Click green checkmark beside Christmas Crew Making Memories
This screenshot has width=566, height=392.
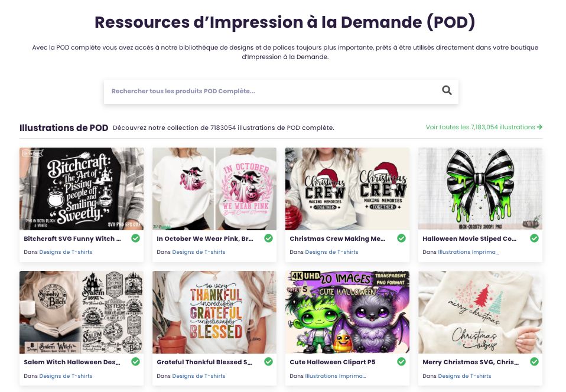(x=401, y=239)
